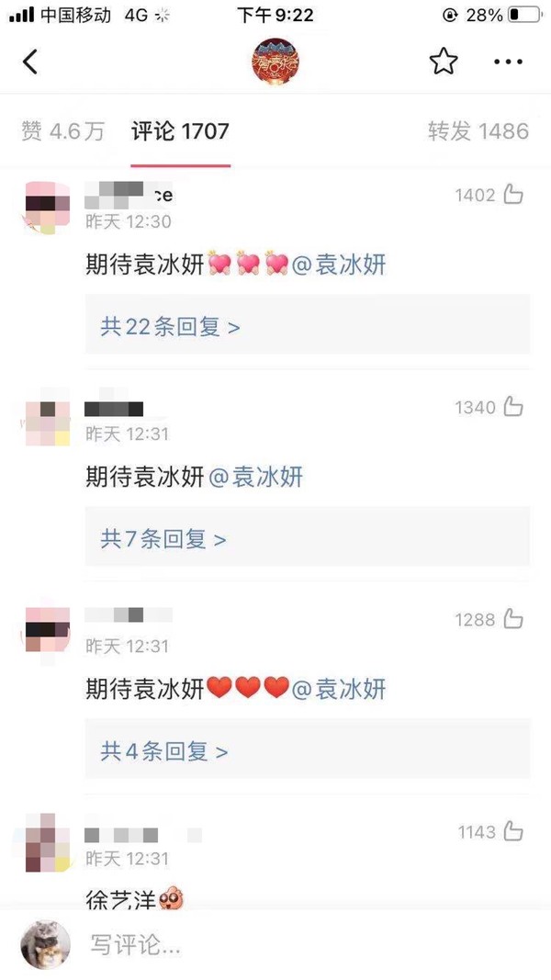Open the @袁冰妍 mention in first comment

click(x=339, y=265)
